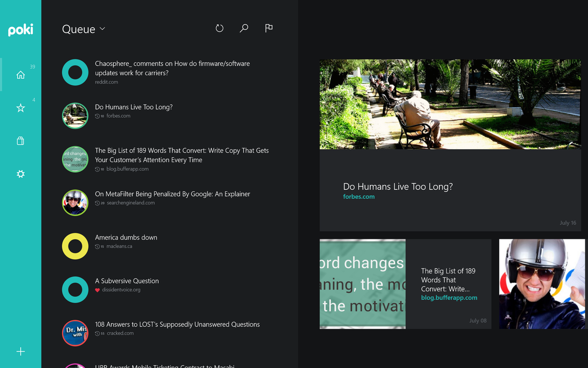The width and height of the screenshot is (588, 368).
Task: Toggle the heart on A Subversive Question
Action: [97, 290]
